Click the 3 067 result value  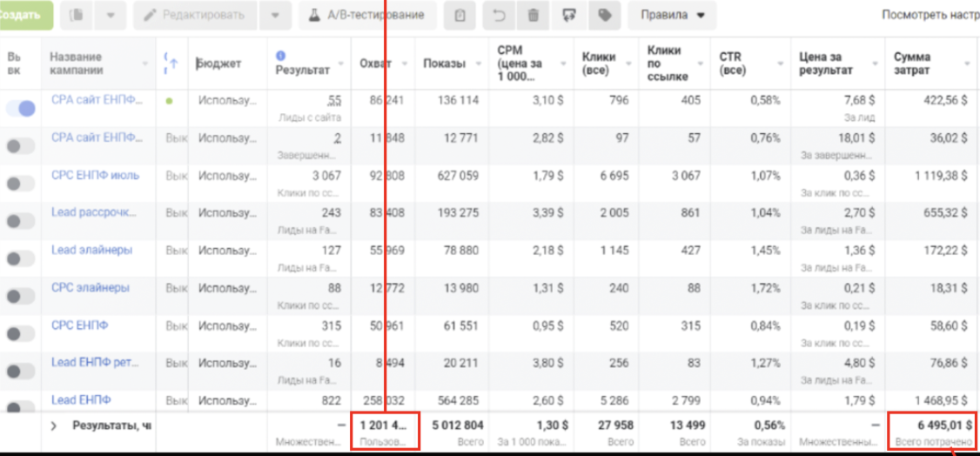point(326,176)
